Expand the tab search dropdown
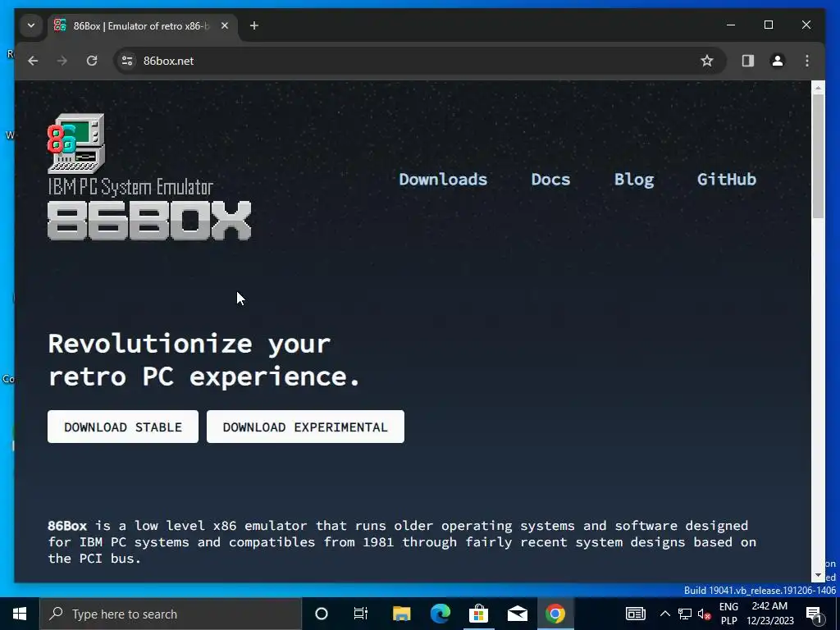This screenshot has width=840, height=630. pyautogui.click(x=31, y=25)
